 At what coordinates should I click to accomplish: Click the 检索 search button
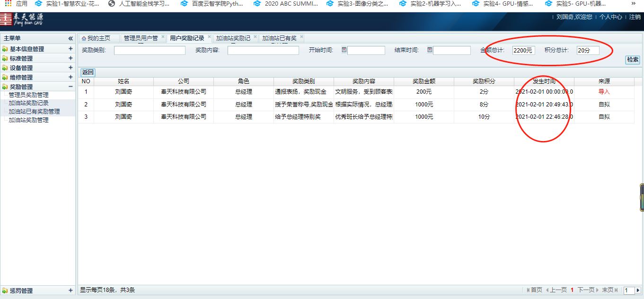tap(633, 60)
